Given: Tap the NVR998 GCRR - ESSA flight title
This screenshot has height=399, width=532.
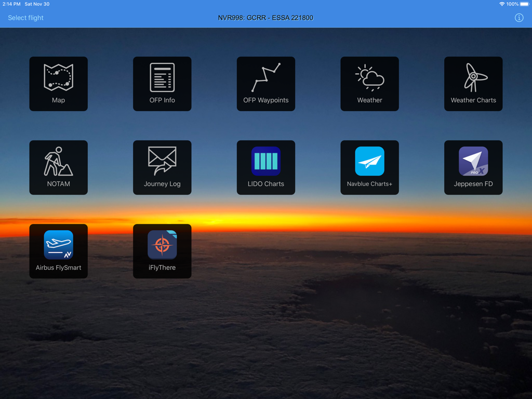Looking at the screenshot, I should coord(265,18).
